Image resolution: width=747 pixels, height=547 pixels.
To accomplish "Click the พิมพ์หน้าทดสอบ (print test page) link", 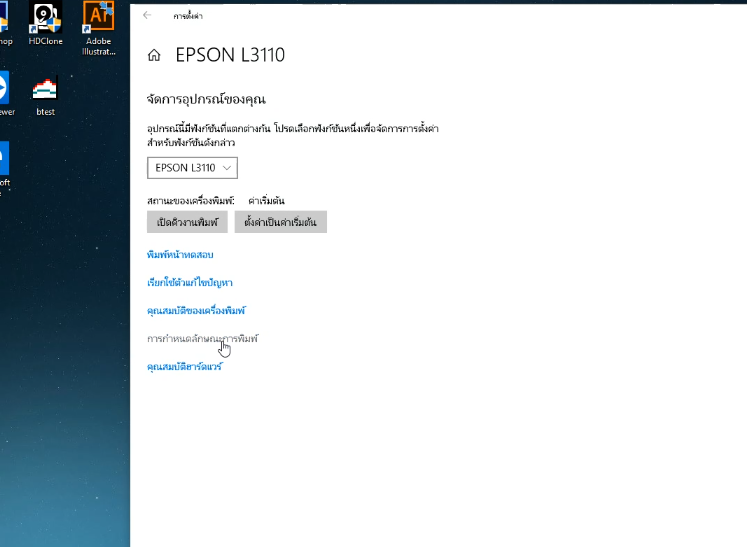I will (x=180, y=254).
